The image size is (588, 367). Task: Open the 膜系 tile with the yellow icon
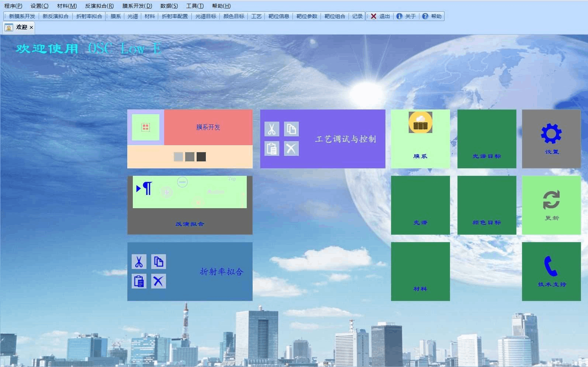420,139
